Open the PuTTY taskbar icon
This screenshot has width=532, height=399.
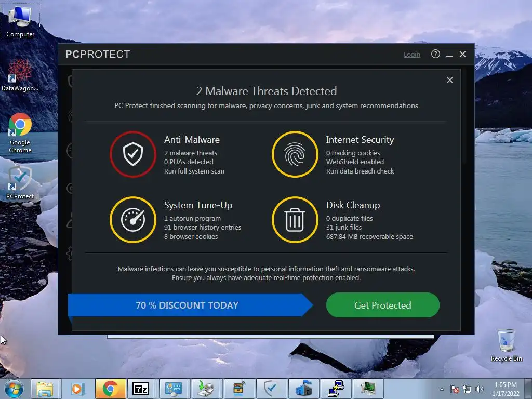tap(336, 389)
